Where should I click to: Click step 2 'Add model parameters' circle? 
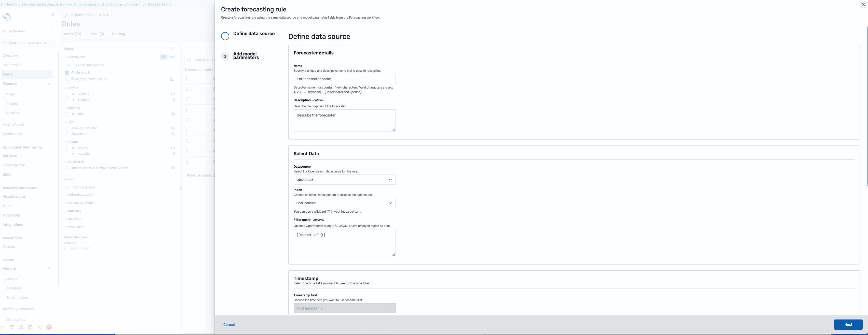225,56
